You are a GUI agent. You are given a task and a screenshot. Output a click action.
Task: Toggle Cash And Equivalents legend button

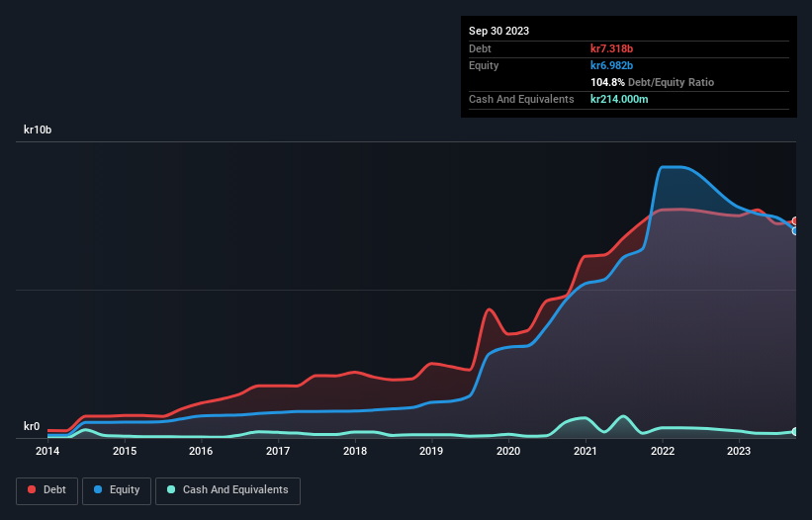tap(227, 490)
